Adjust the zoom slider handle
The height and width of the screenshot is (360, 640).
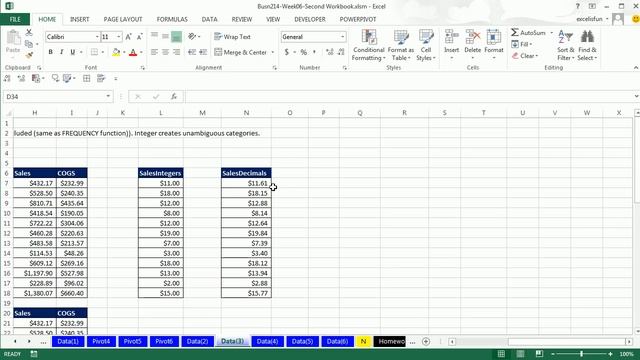(x=581, y=354)
